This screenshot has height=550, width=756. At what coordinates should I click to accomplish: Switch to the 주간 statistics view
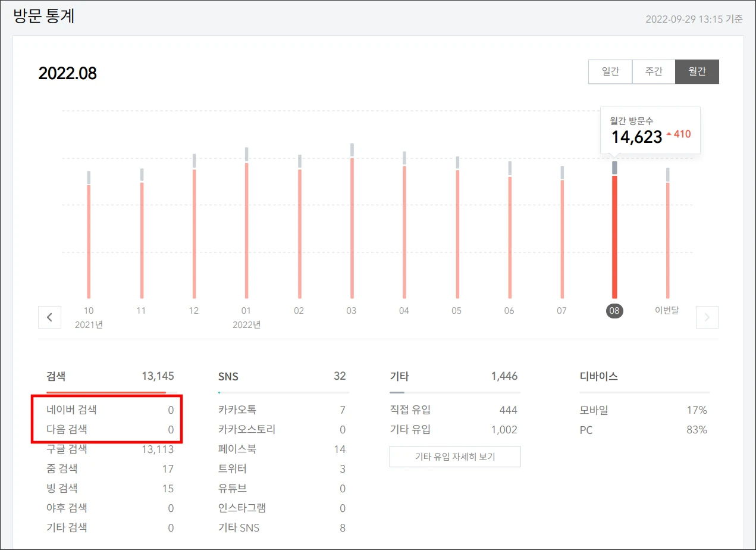[654, 71]
